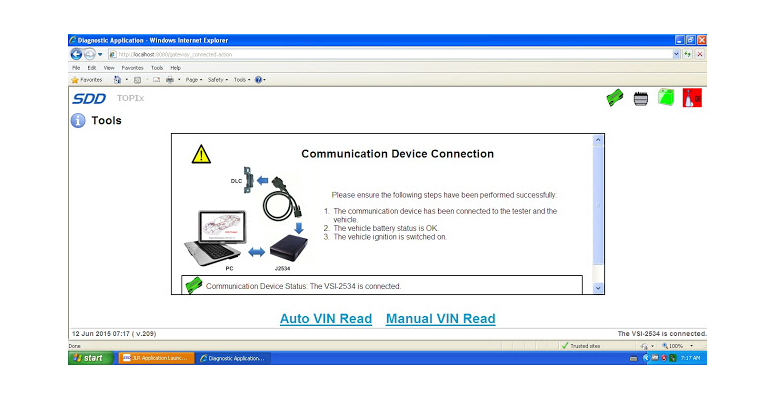Expand the address bar history dropdown
The image size is (774, 400).
[676, 54]
